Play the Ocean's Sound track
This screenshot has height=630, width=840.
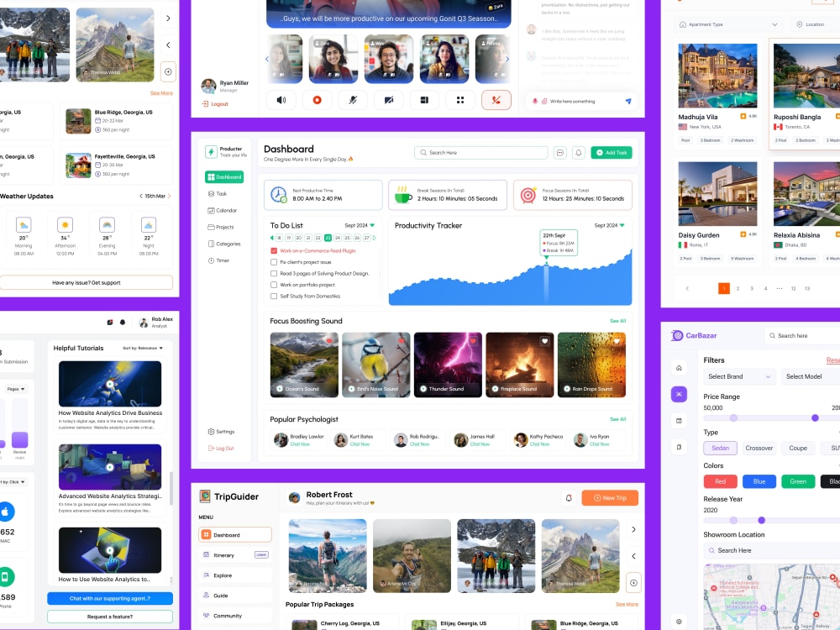[280, 389]
